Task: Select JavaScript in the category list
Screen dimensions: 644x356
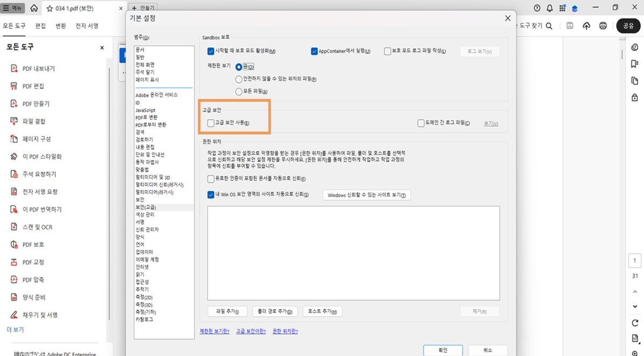Action: click(x=146, y=110)
